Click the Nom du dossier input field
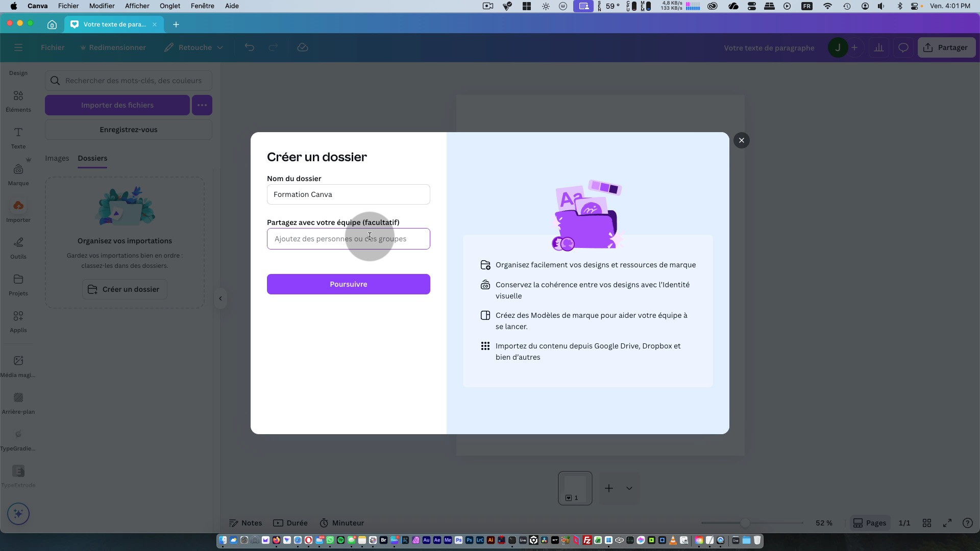The width and height of the screenshot is (980, 551). point(348,194)
